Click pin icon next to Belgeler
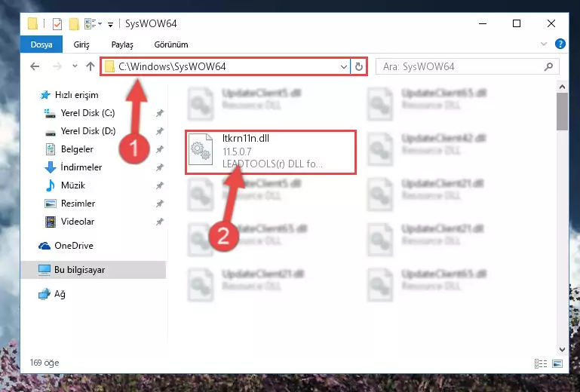This screenshot has height=392, width=580. [x=159, y=149]
